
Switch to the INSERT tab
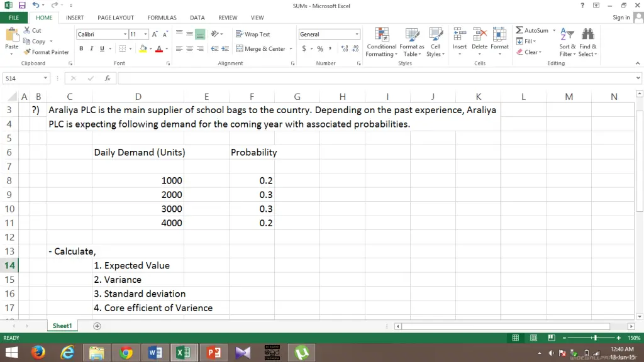click(75, 18)
